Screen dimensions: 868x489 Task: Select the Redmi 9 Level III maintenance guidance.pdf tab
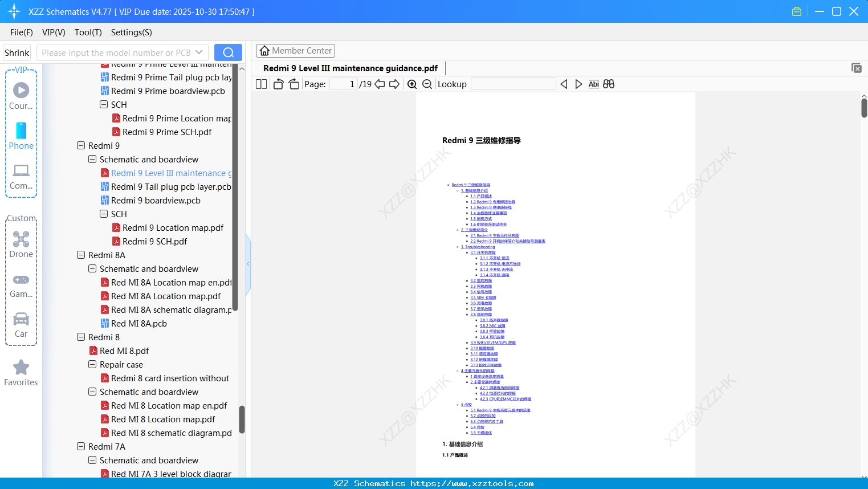pyautogui.click(x=351, y=68)
